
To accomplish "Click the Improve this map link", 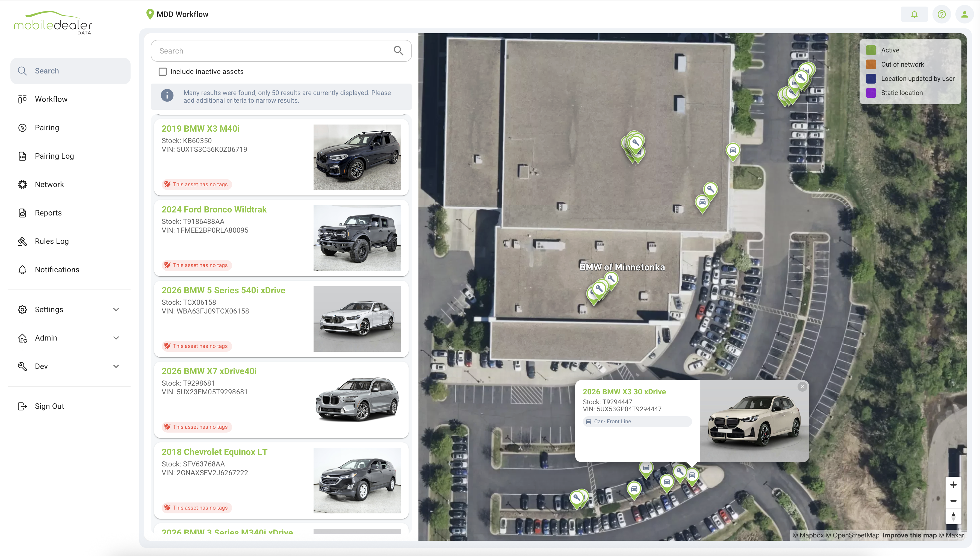I will pyautogui.click(x=909, y=535).
